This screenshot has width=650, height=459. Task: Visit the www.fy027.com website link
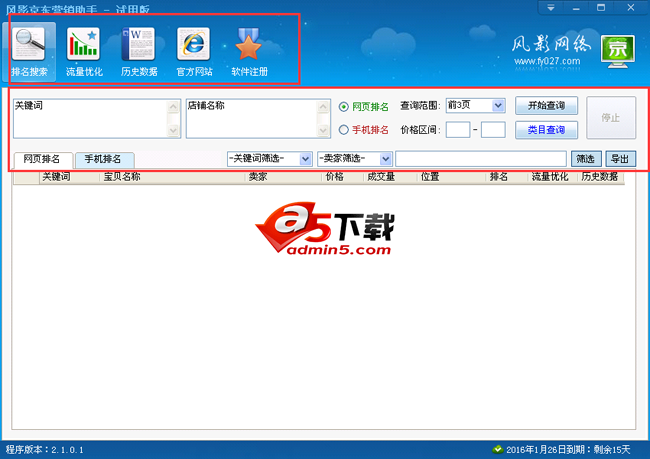point(547,61)
